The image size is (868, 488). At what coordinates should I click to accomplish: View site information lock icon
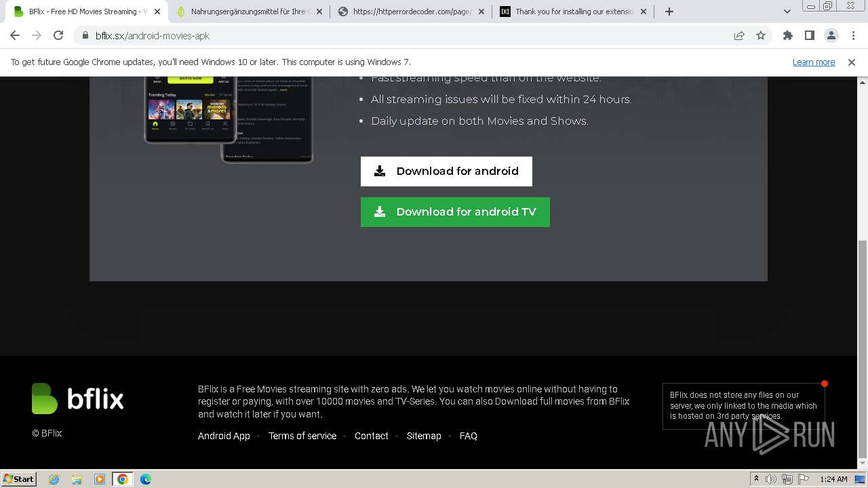point(85,36)
